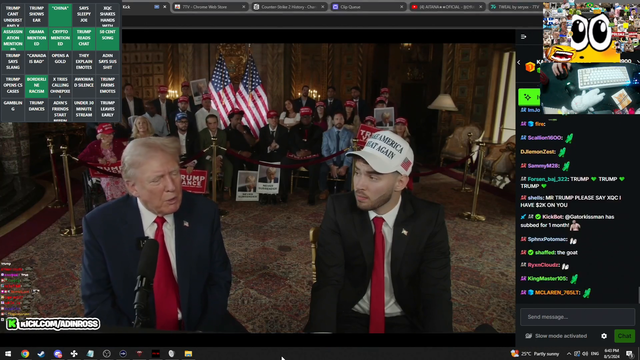Click the shells username in chat

pyautogui.click(x=536, y=198)
